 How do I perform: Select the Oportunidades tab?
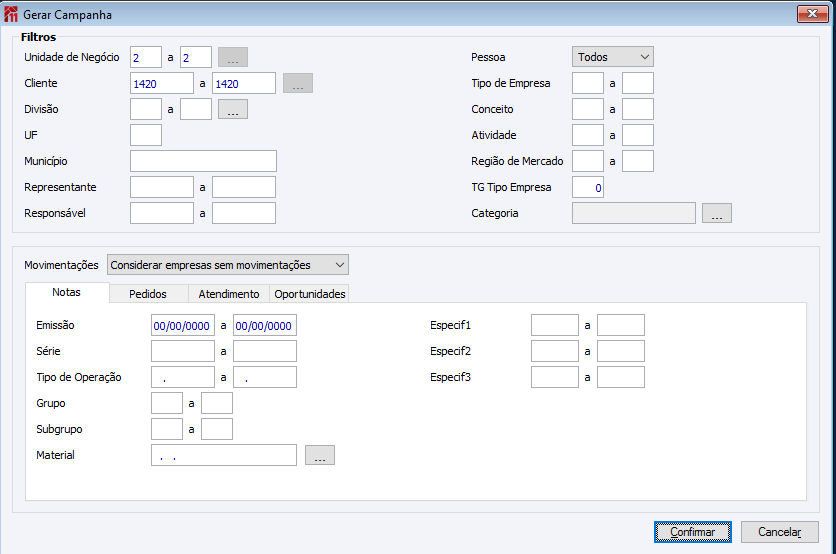[x=310, y=294]
